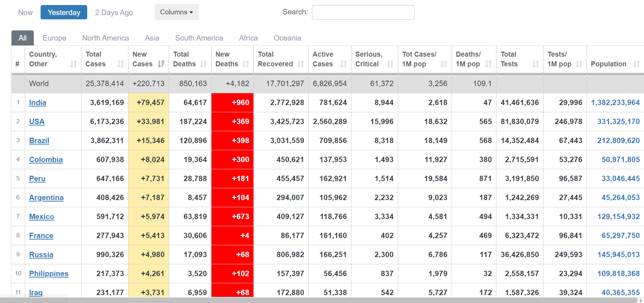The height and width of the screenshot is (303, 644).
Task: Sort by Total Cases sort icon
Action: coord(121,64)
